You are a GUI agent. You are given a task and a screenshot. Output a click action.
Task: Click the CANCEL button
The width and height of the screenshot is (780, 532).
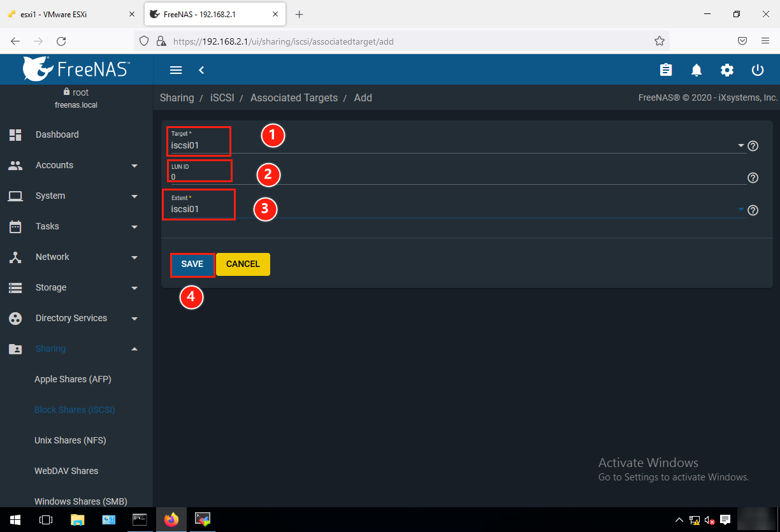[243, 264]
